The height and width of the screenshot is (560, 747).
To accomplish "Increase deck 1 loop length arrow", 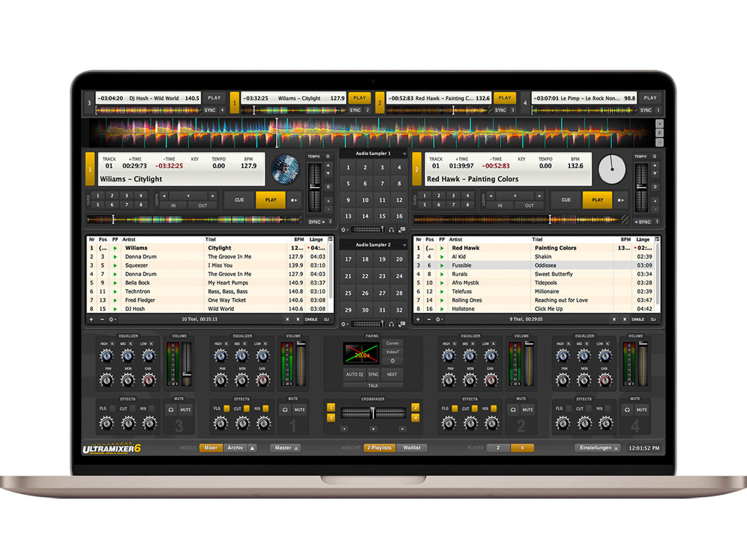I will (212, 196).
